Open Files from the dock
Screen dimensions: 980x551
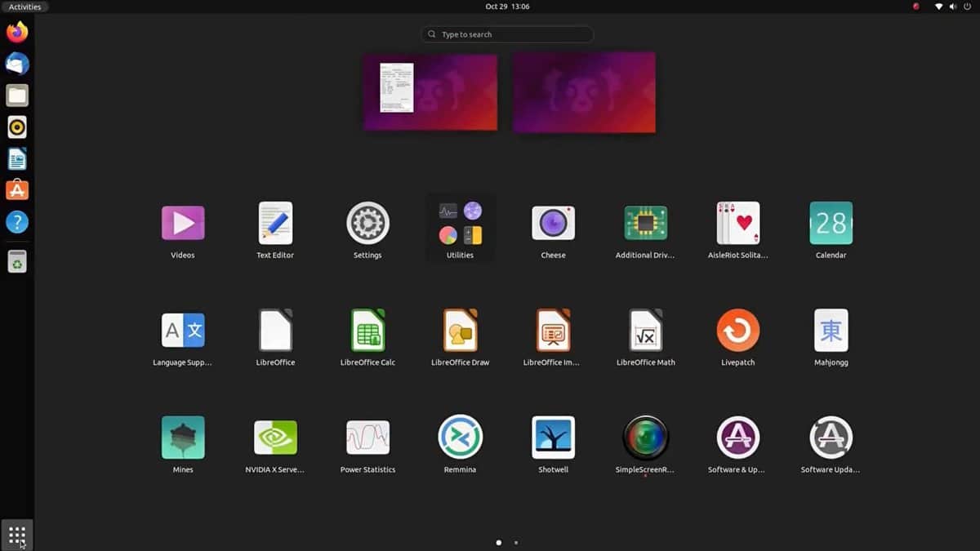(17, 96)
